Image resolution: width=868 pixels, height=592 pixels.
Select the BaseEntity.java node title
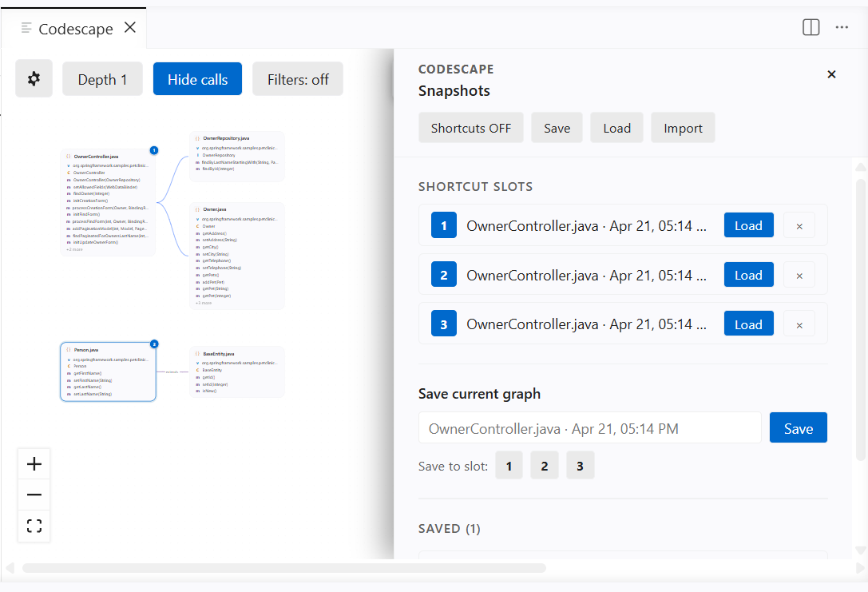[x=218, y=354]
